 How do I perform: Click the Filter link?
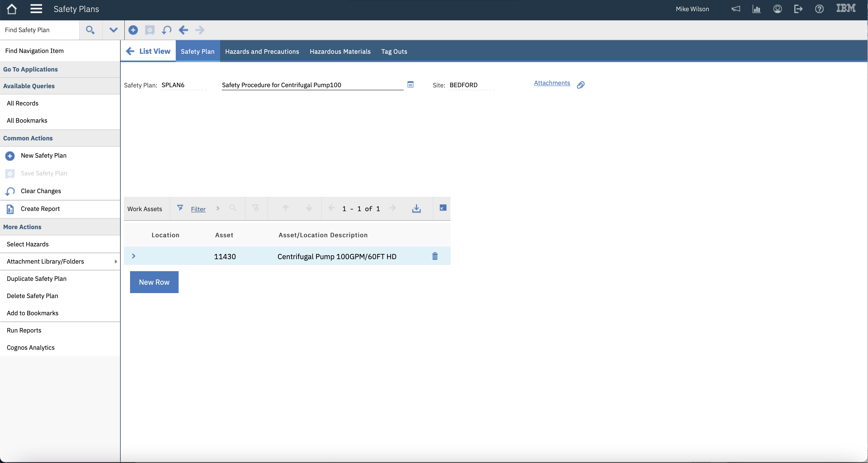click(198, 209)
